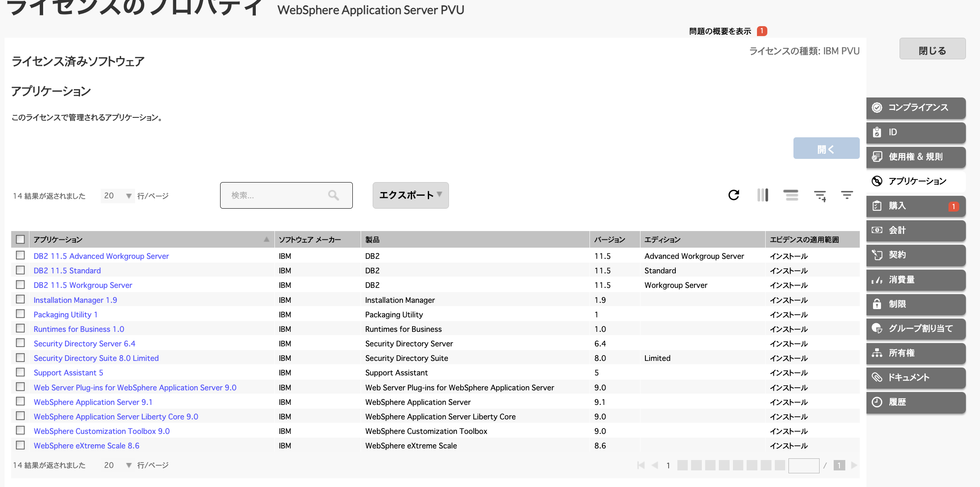Click the refresh list icon

coord(734,195)
